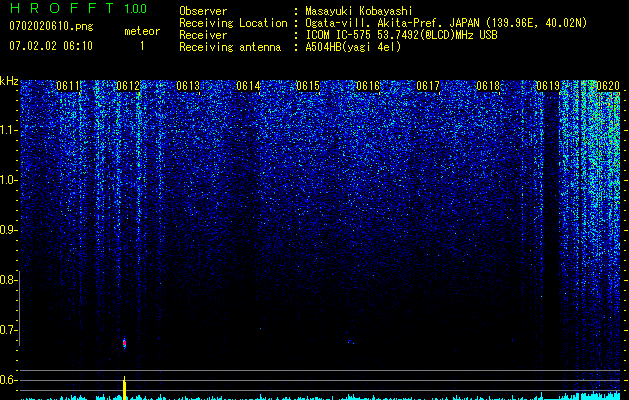
Task: Select the filename 0702020610.png
Action: click(x=51, y=26)
